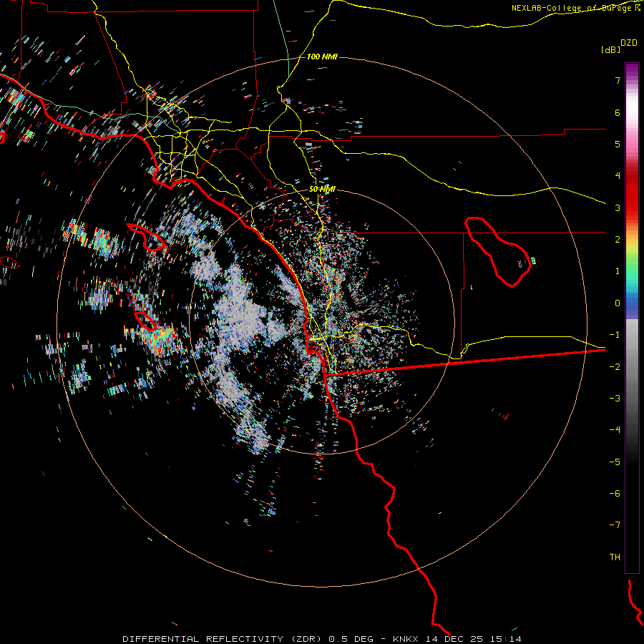The image size is (644, 644).
Task: Click the 5 value on color scale
Action: (618, 144)
